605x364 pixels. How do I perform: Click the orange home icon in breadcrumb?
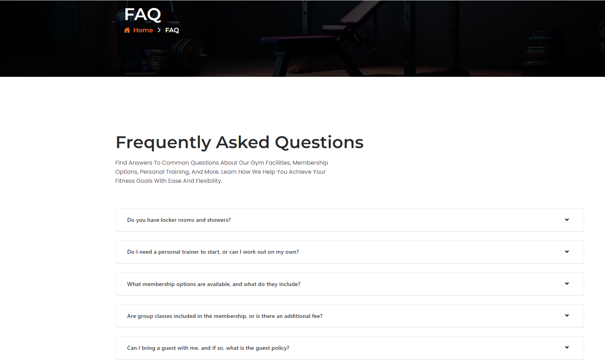(127, 30)
